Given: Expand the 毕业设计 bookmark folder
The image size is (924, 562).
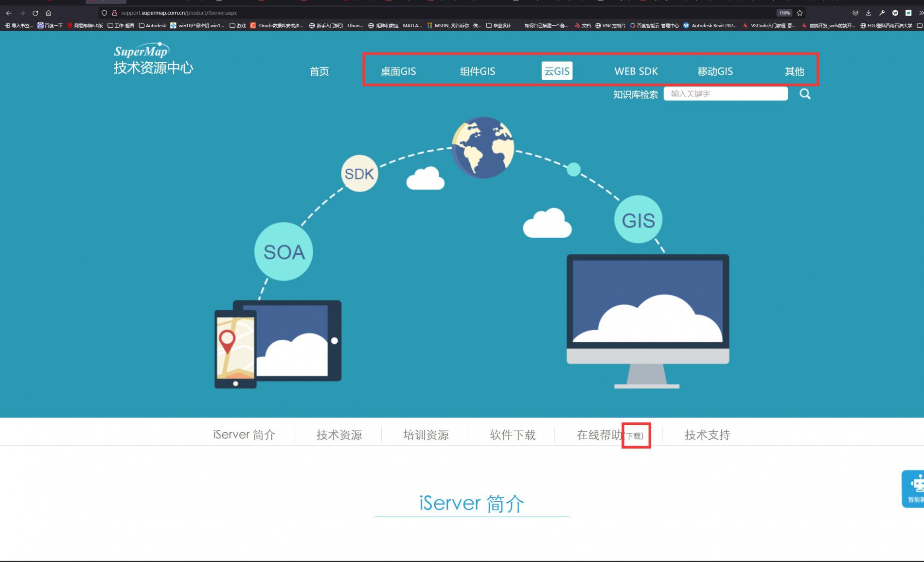Looking at the screenshot, I should 498,26.
